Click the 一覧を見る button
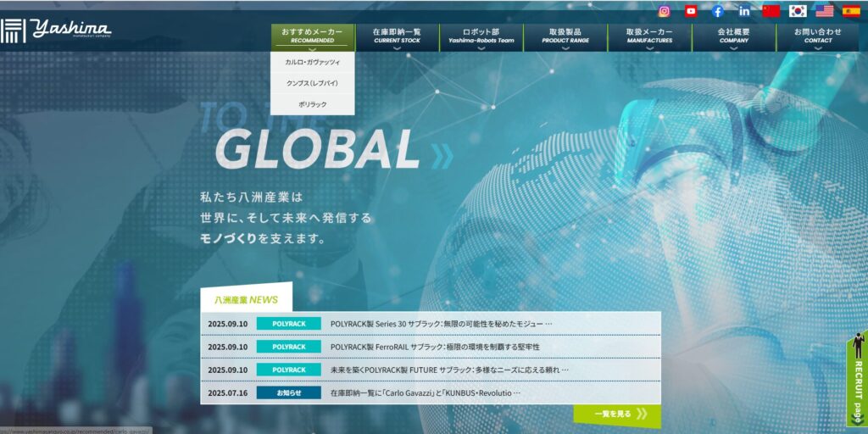This screenshot has height=434, width=868. (617, 414)
